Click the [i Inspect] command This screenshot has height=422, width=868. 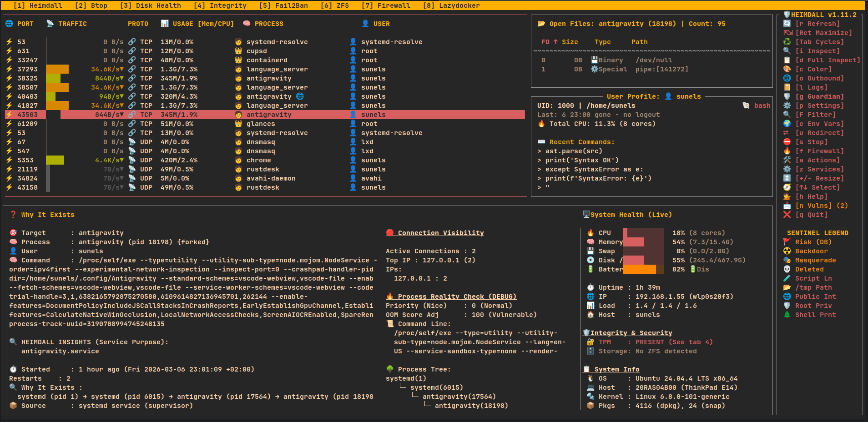818,51
